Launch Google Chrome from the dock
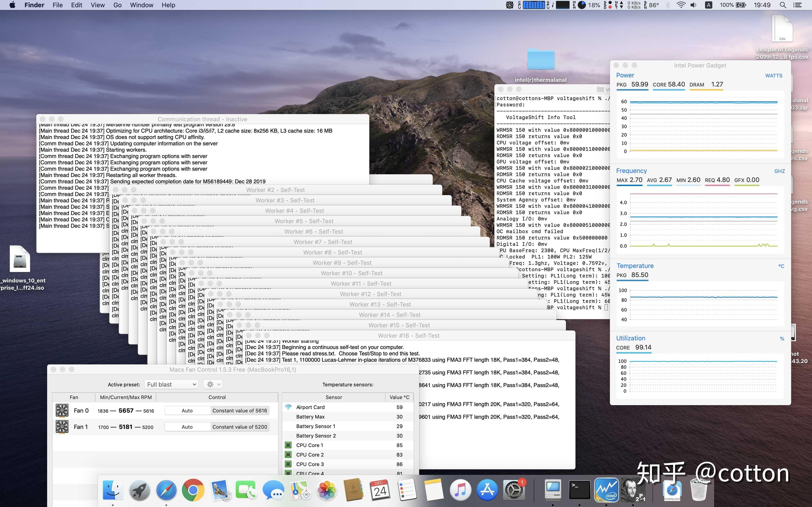 tap(193, 490)
